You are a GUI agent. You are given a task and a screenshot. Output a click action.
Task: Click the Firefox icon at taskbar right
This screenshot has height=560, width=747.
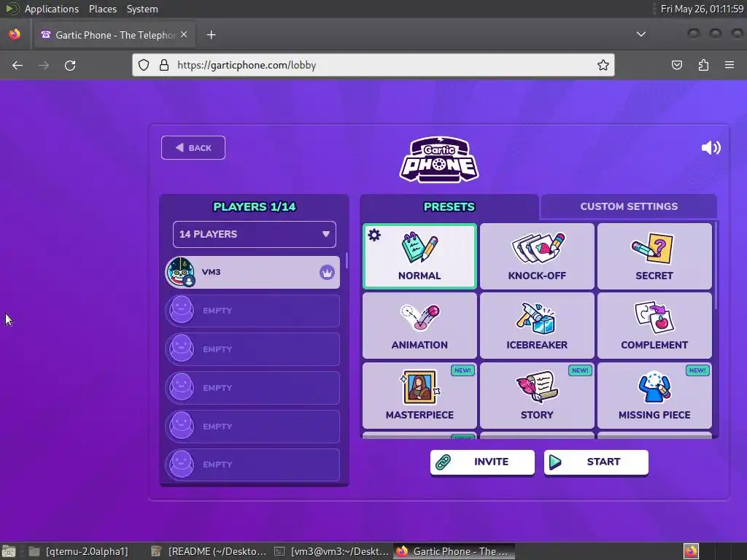click(691, 551)
